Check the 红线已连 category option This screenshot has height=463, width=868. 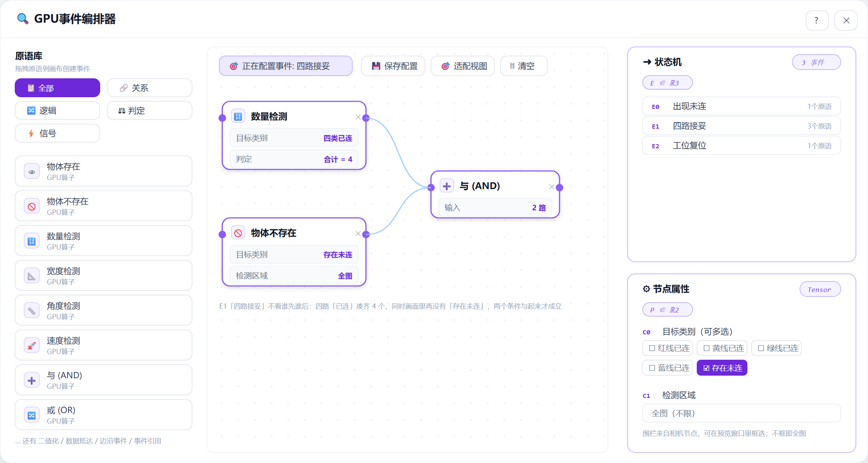pyautogui.click(x=668, y=348)
